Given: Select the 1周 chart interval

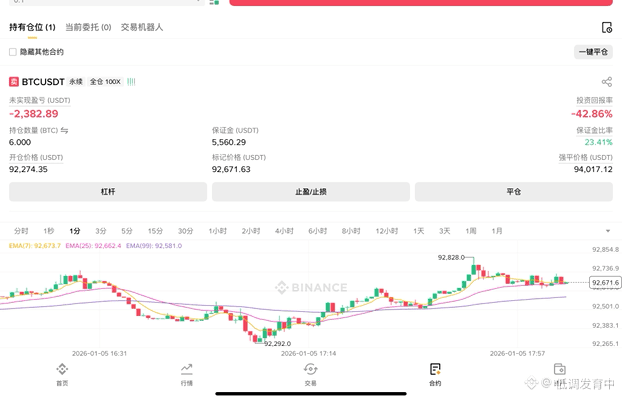Looking at the screenshot, I should pos(471,231).
